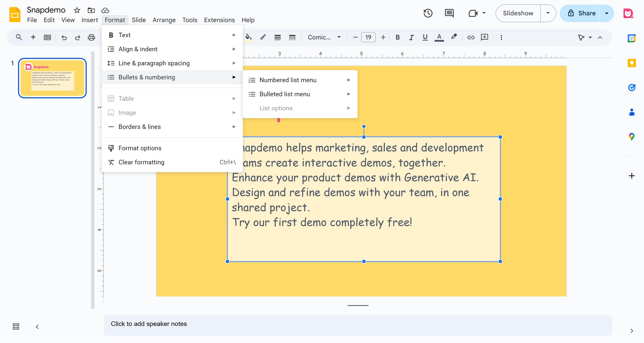Open the highlight color marker
This screenshot has height=343, width=644.
coord(454,37)
